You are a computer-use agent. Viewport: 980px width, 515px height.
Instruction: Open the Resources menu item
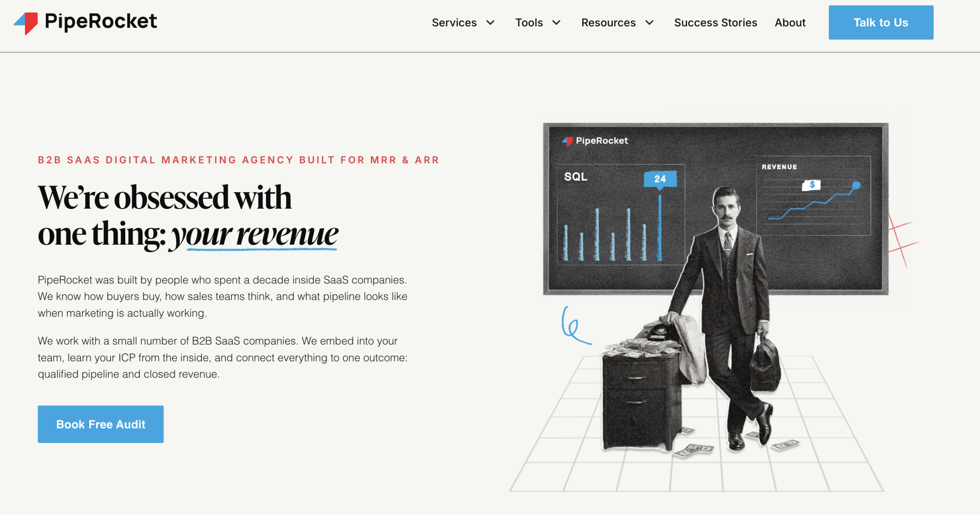pos(608,23)
